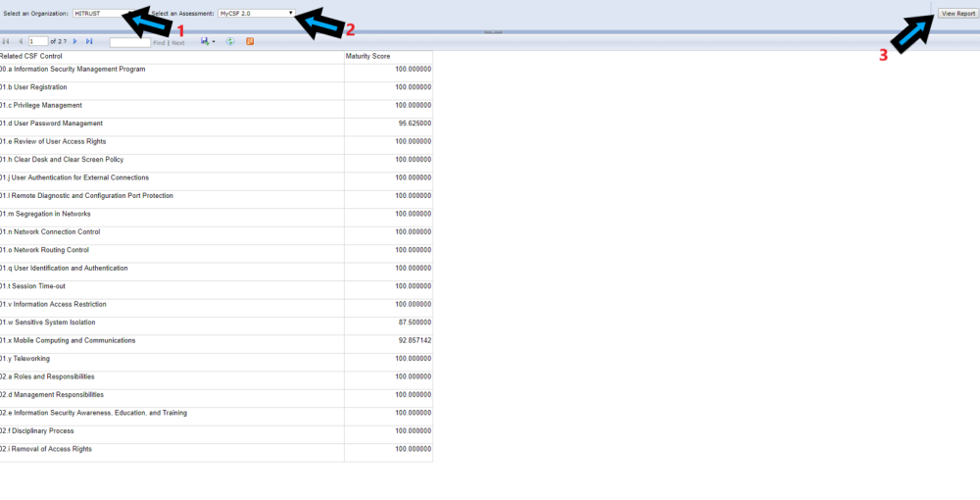Go to the first report page
Viewport: 980px width, 500px height.
point(6,41)
